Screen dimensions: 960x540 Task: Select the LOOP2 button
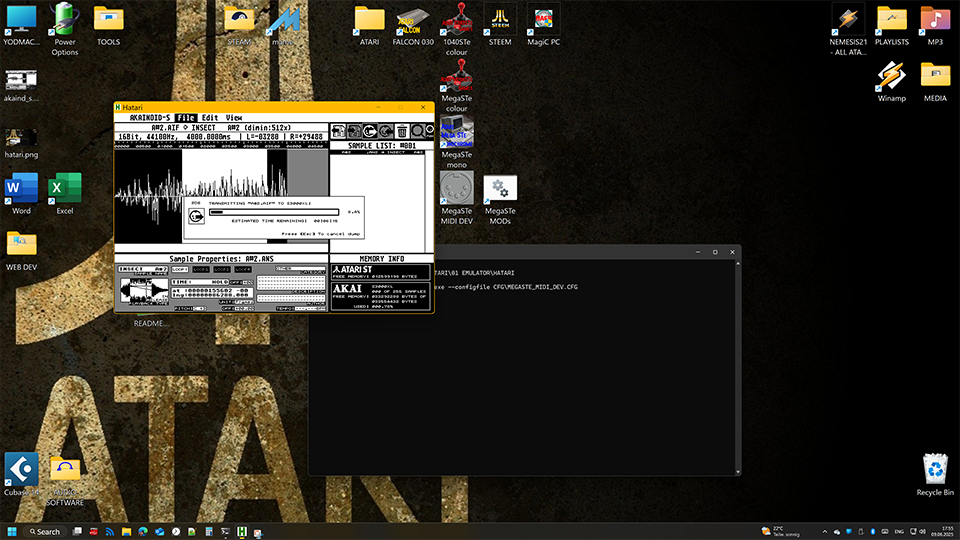pos(201,269)
